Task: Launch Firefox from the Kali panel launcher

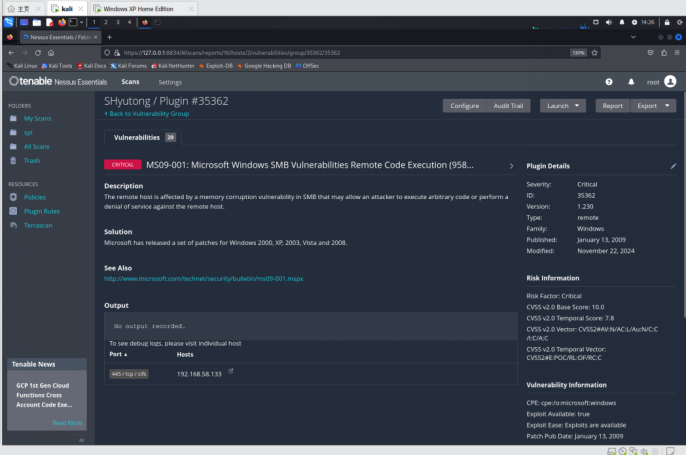Action: 62,22
